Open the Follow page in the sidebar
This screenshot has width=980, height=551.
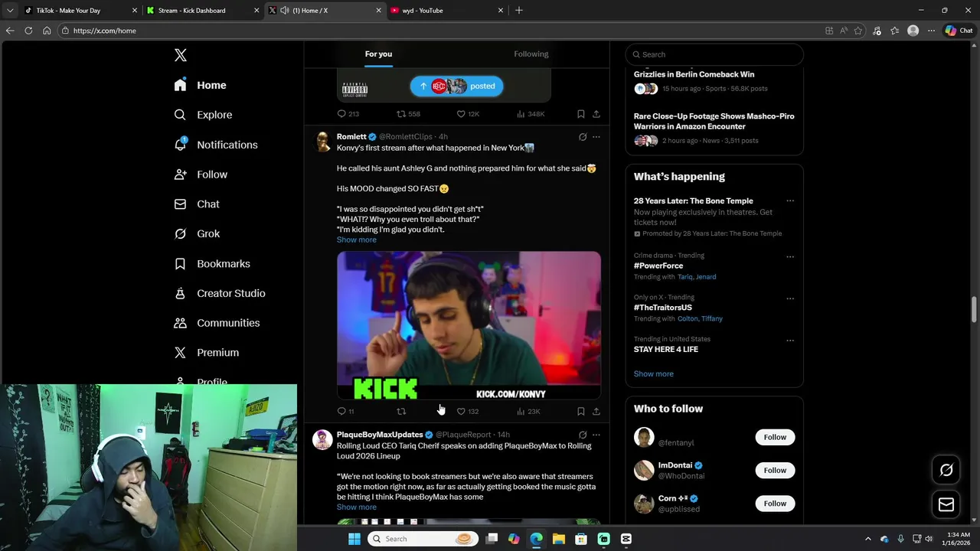[x=201, y=174]
